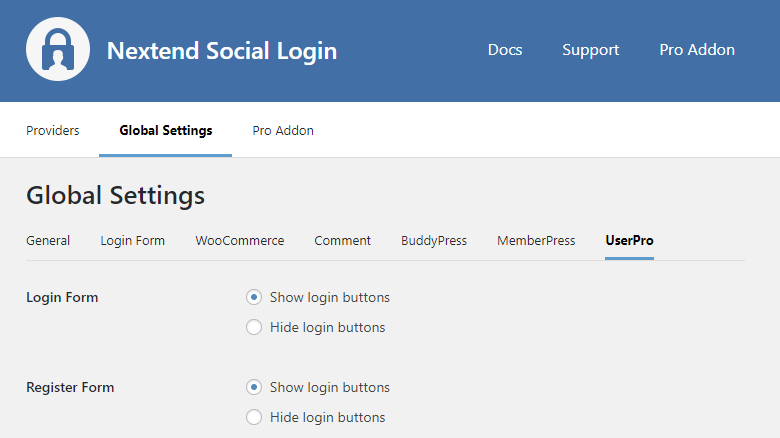780x438 pixels.
Task: Choose Hide login buttons for Register Form
Action: pos(254,417)
